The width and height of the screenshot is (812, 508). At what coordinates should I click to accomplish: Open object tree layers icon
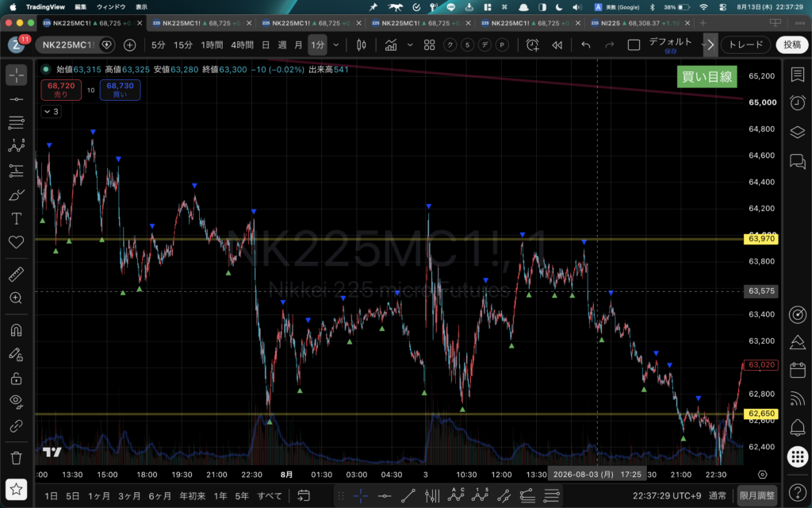coord(798,132)
